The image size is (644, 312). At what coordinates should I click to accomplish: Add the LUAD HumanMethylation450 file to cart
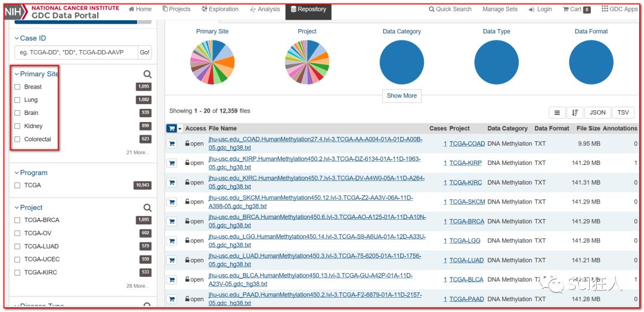click(x=172, y=260)
